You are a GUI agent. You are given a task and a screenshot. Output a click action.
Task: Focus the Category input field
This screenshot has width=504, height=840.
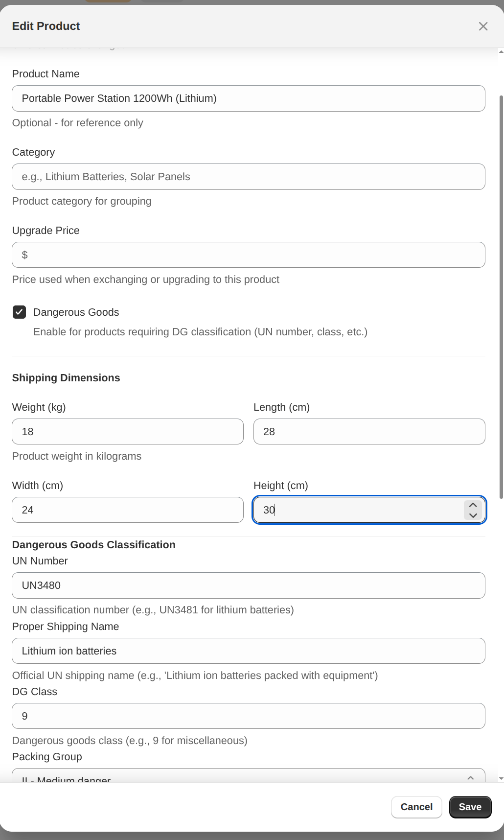(x=249, y=177)
